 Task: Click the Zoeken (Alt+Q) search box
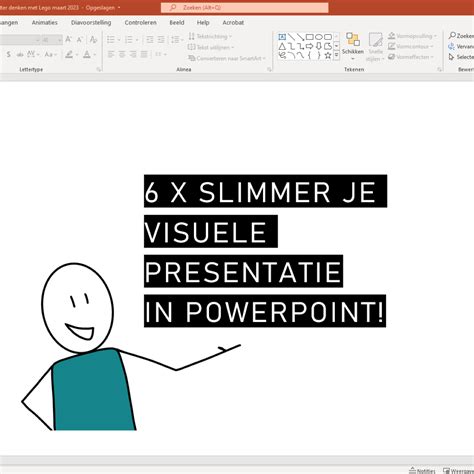pyautogui.click(x=244, y=7)
